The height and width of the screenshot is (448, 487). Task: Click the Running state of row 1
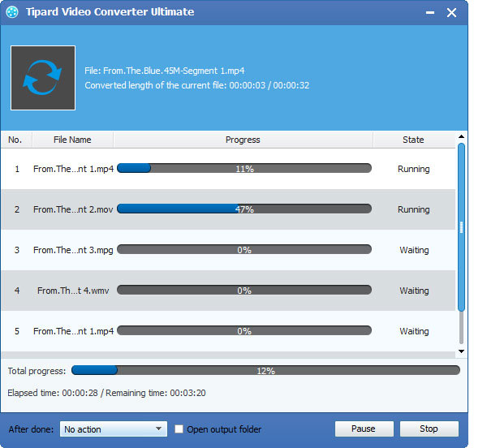[414, 169]
